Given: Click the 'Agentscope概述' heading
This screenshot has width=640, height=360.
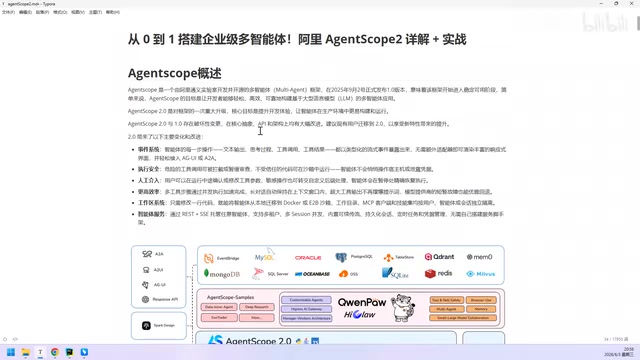Looking at the screenshot, I should point(175,73).
